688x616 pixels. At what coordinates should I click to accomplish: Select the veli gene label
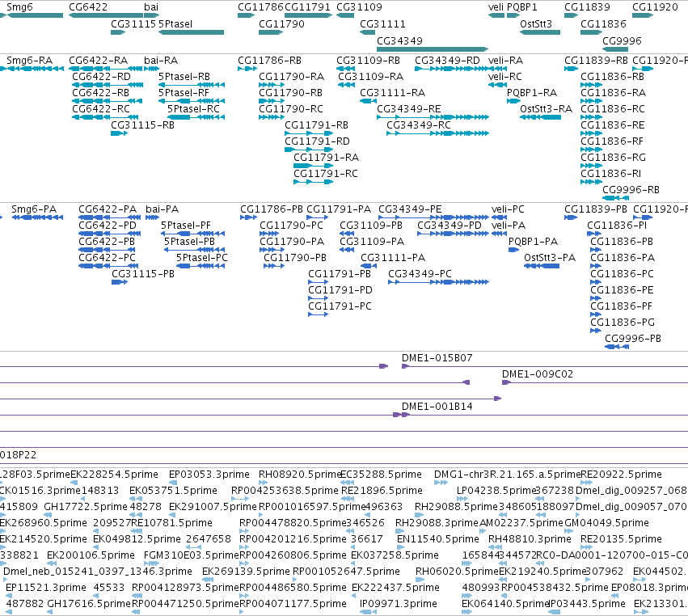click(496, 7)
